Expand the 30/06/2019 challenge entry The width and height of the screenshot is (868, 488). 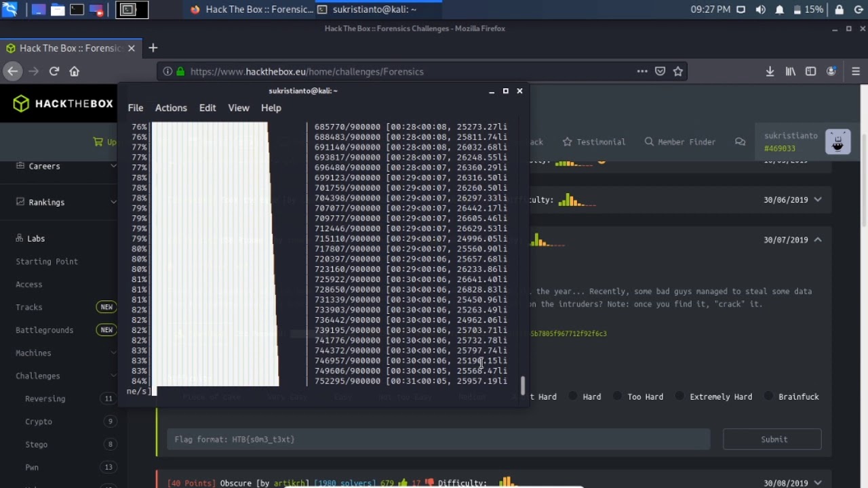tap(818, 200)
